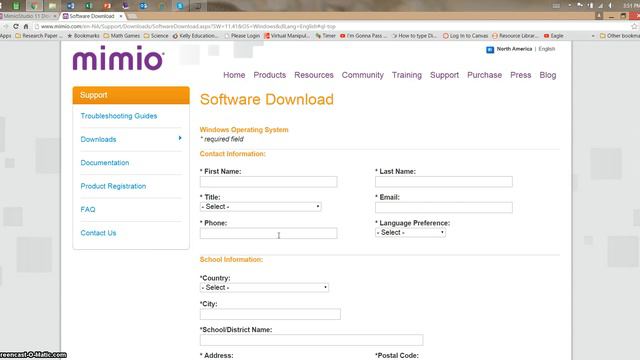Open the Purchase navigation menu
Viewport: 640px width, 360px height.
click(484, 75)
